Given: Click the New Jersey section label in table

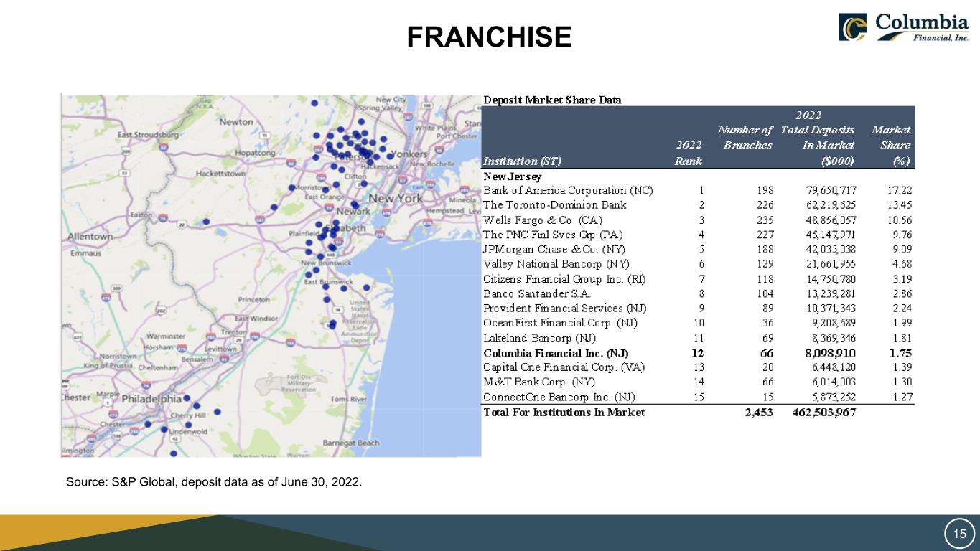Looking at the screenshot, I should coord(513,176).
